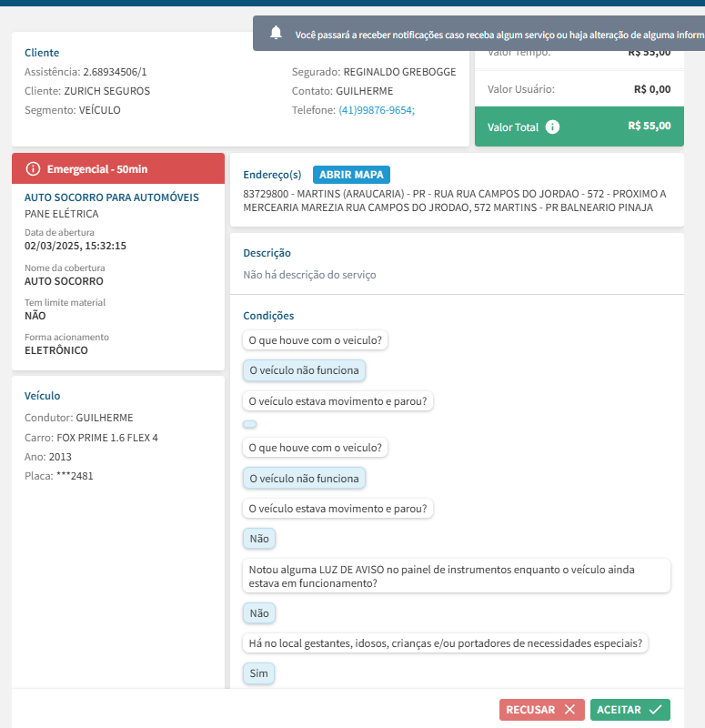The width and height of the screenshot is (705, 728).
Task: Click the Veículo panel heading
Action: (x=43, y=396)
